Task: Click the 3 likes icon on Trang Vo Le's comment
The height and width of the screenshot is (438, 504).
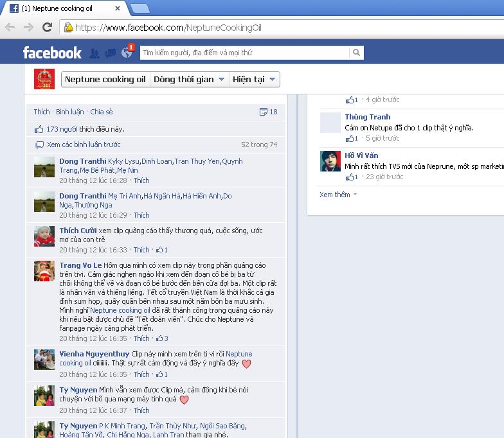Action: click(162, 338)
